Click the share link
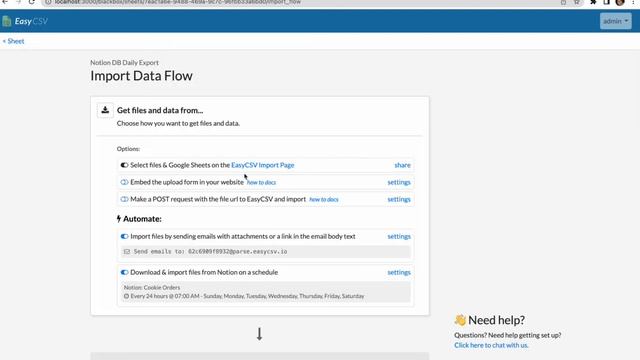640x360 pixels. 402,165
